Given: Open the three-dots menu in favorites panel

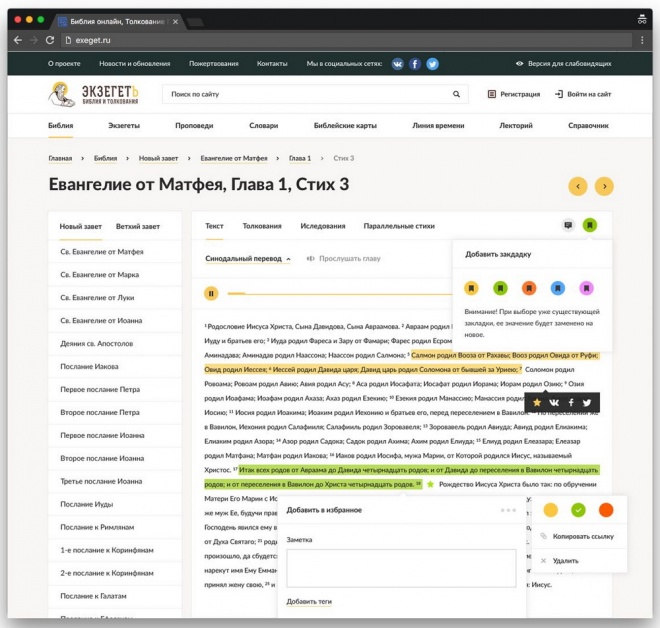Looking at the screenshot, I should pyautogui.click(x=509, y=510).
